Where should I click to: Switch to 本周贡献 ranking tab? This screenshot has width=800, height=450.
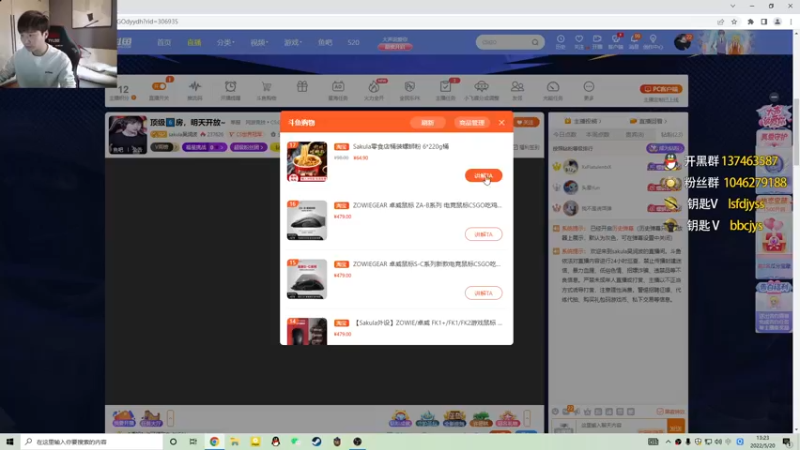pos(597,135)
